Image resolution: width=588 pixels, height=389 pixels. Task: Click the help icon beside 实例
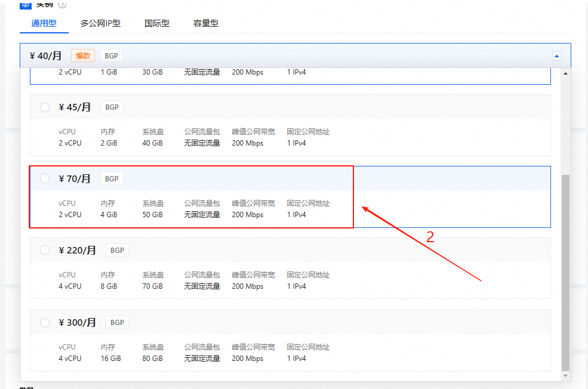pos(63,4)
